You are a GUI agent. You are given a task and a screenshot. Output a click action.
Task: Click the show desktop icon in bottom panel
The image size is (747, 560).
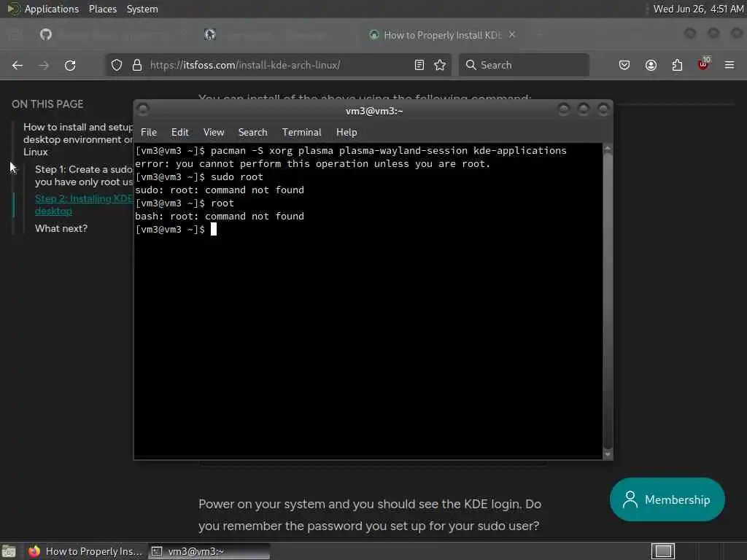coord(9,551)
